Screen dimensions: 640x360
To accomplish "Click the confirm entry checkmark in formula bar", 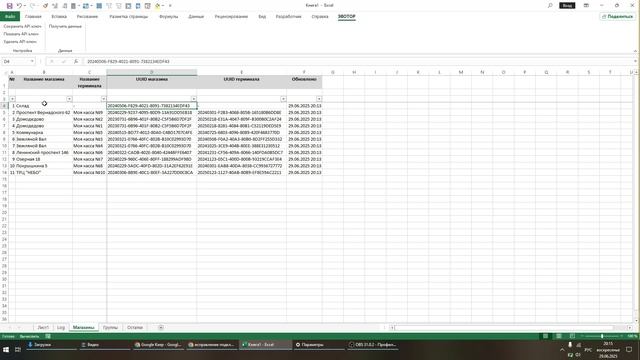I will tap(64, 61).
